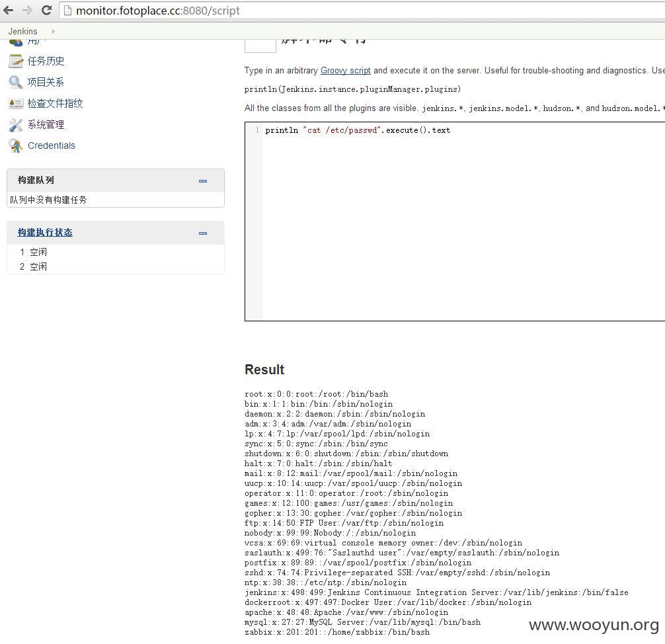Open the 任务历史 sidebar link

point(46,61)
